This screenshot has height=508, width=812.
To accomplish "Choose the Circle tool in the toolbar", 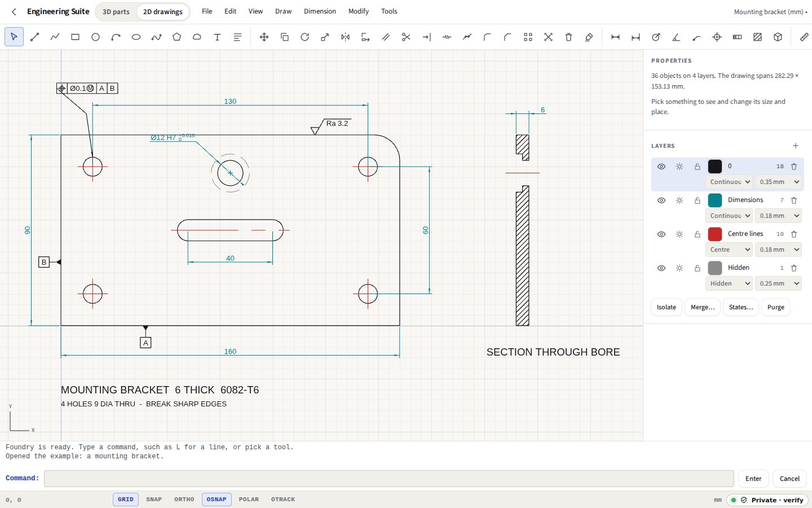I will (95, 37).
